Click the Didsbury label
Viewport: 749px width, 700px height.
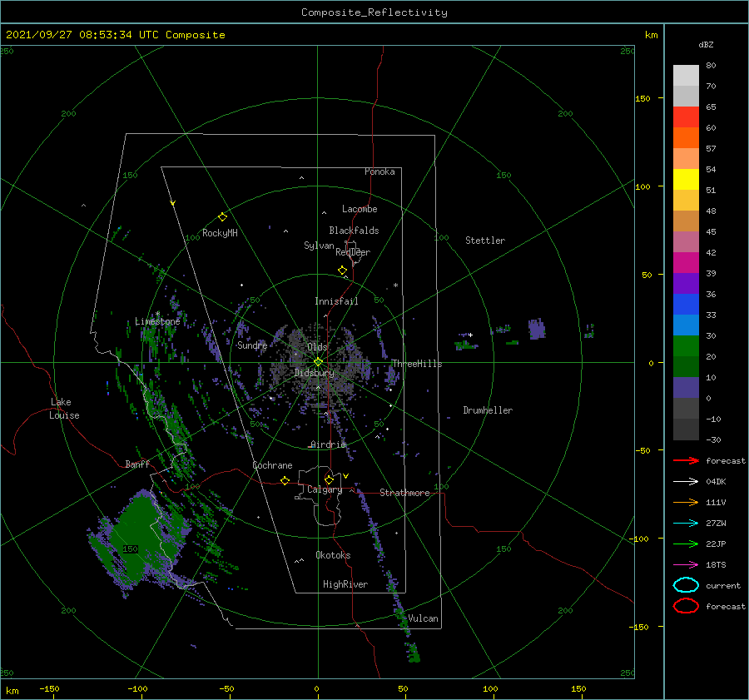point(315,373)
